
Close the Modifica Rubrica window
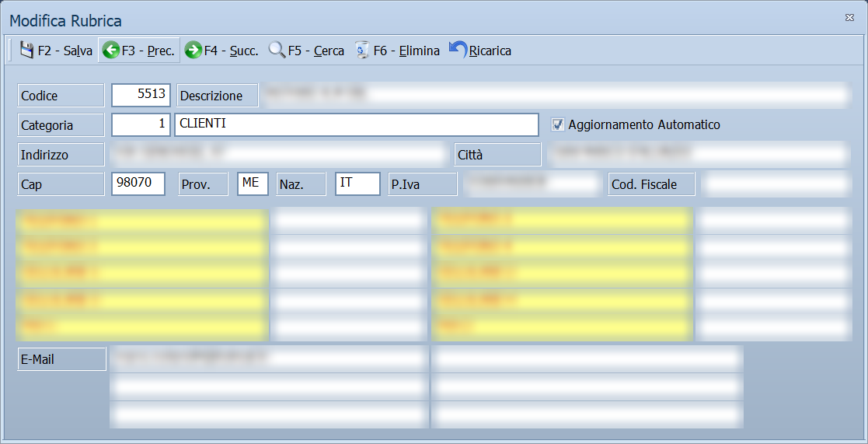849,18
